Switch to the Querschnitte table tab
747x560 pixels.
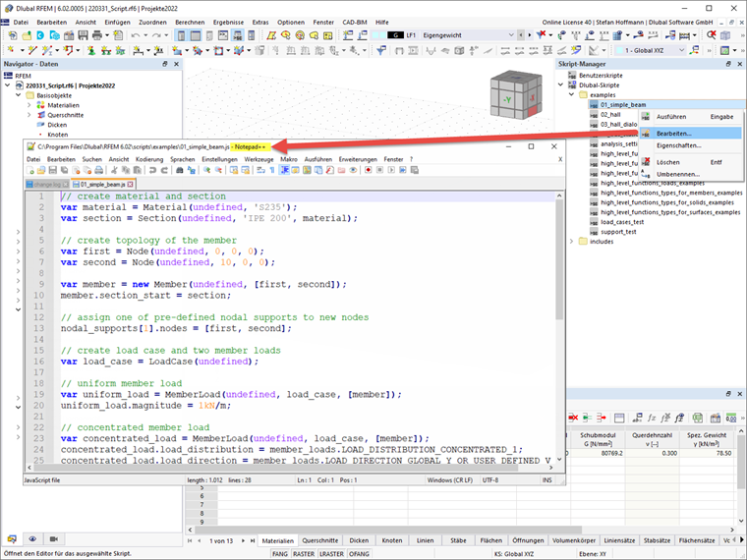point(320,540)
